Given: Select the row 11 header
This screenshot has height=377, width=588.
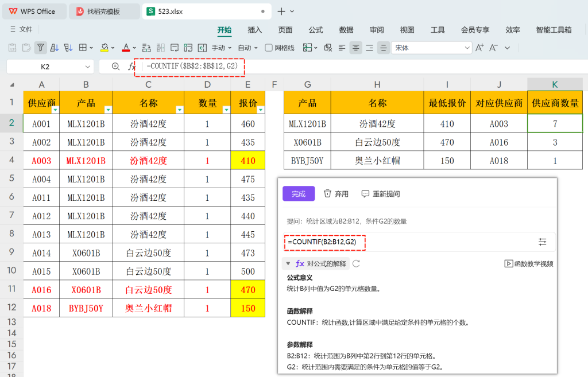Looking at the screenshot, I should (11, 289).
